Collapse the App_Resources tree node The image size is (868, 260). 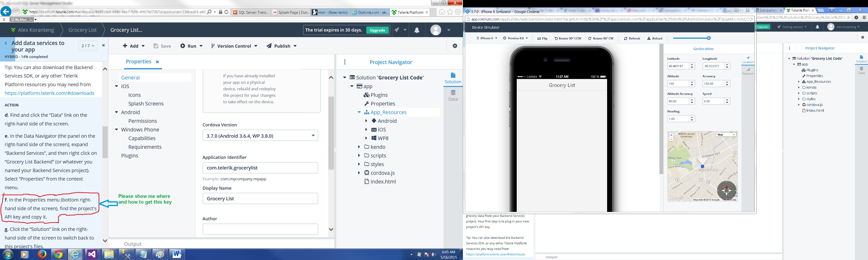[x=359, y=112]
